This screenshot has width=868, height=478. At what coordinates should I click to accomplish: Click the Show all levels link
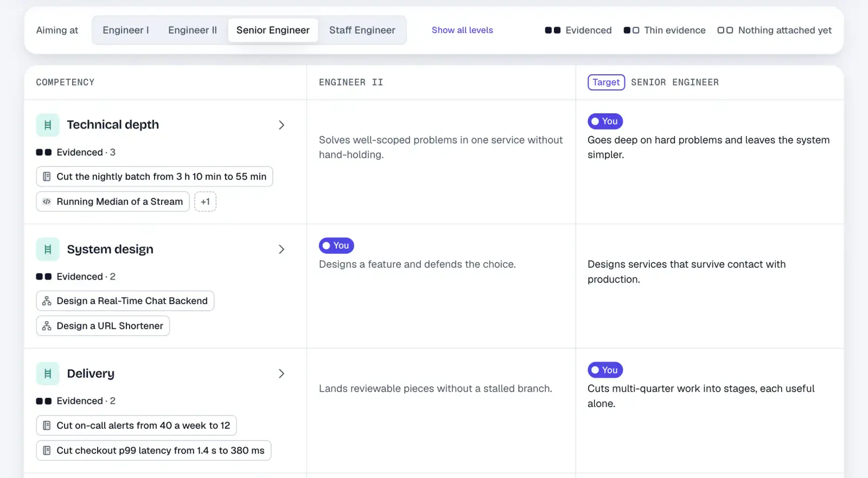tap(462, 30)
